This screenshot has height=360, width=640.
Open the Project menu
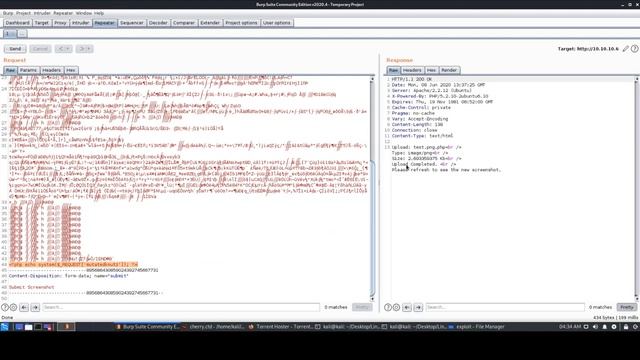(23, 13)
